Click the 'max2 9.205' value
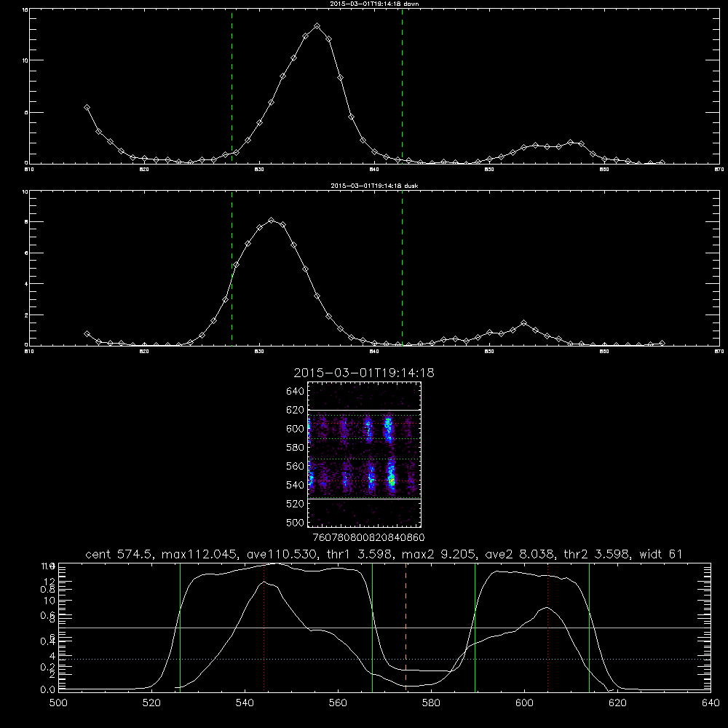This screenshot has height=728, width=728. tap(440, 554)
